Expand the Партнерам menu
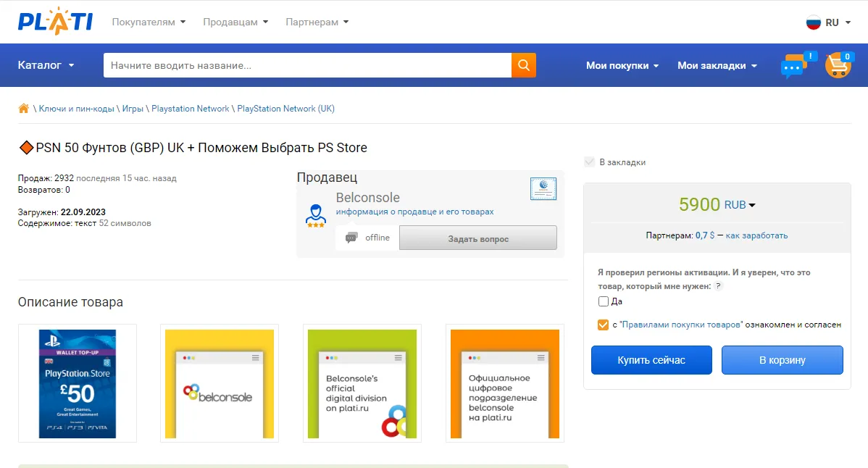868x468 pixels. tap(317, 22)
